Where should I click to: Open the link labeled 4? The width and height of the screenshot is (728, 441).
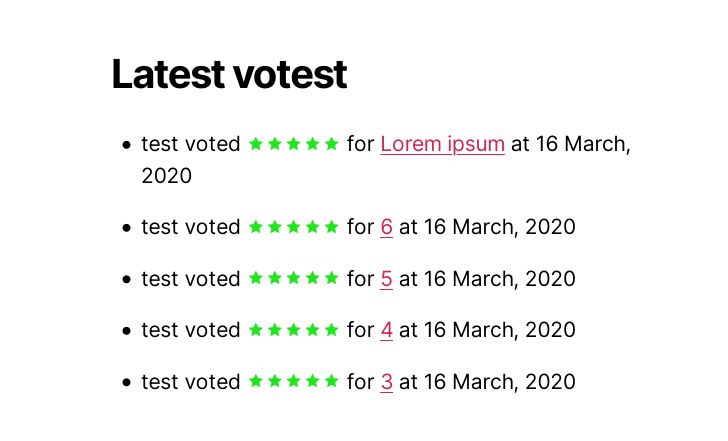(386, 330)
